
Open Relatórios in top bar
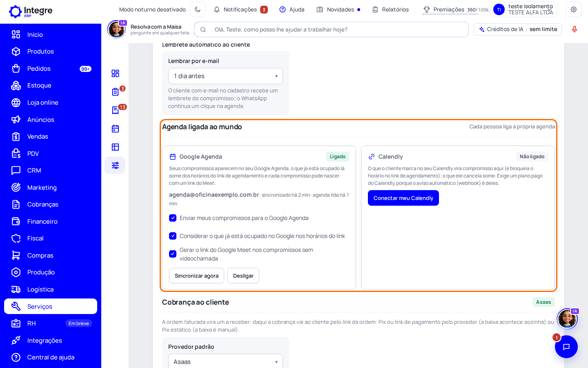(x=390, y=9)
